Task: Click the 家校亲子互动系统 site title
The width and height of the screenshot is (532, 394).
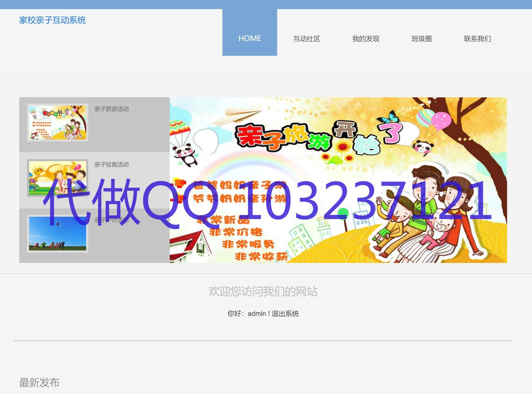Action: [x=52, y=20]
